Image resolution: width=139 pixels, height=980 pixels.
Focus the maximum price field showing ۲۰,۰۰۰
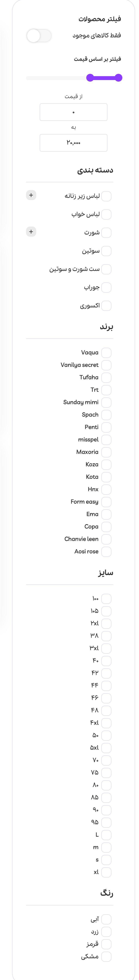pos(74,143)
